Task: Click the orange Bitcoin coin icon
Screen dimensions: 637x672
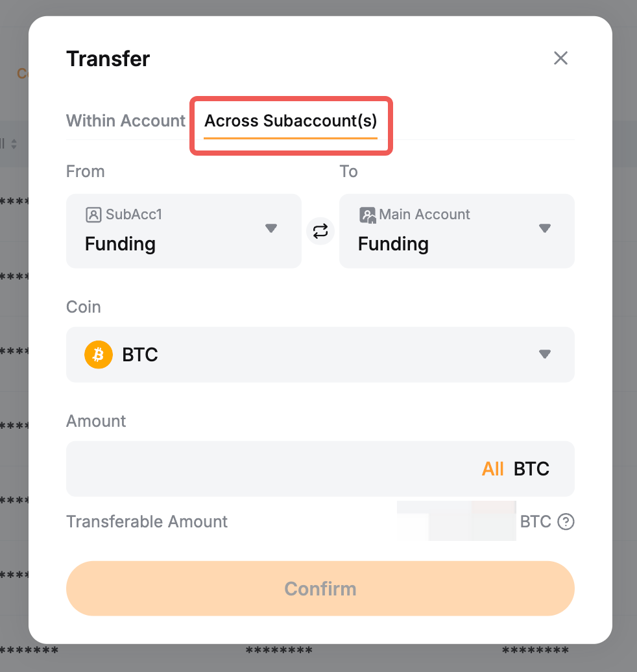Action: pos(99,355)
